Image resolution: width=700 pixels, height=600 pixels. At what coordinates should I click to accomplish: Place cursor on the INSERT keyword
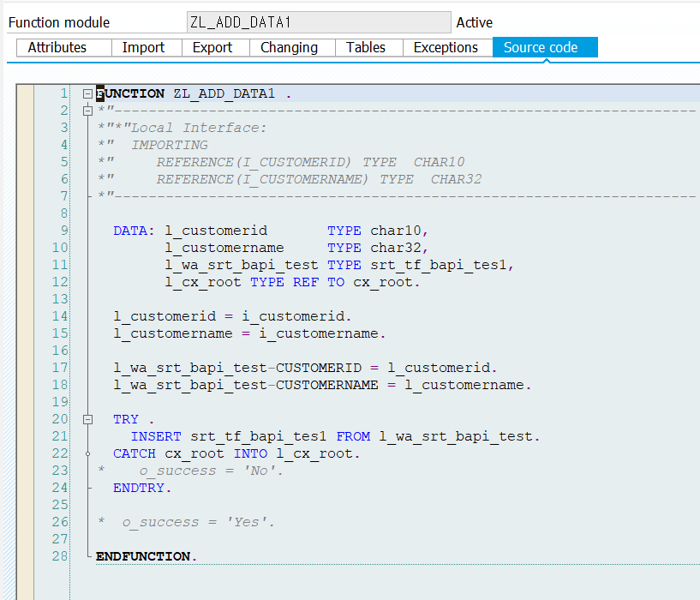(155, 436)
